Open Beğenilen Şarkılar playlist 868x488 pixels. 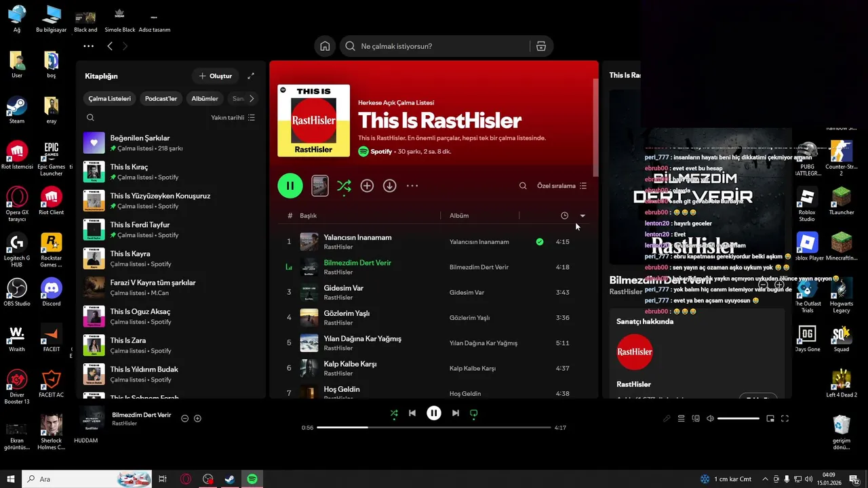click(170, 143)
